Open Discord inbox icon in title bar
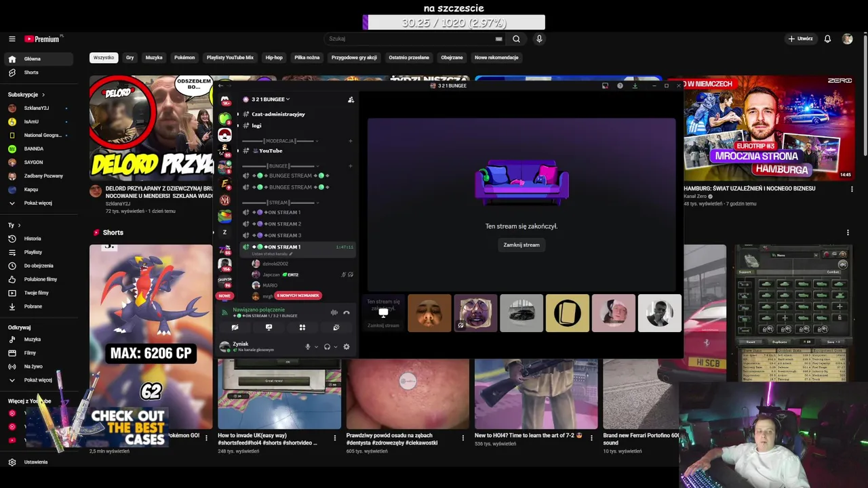This screenshot has width=868, height=488. point(605,85)
